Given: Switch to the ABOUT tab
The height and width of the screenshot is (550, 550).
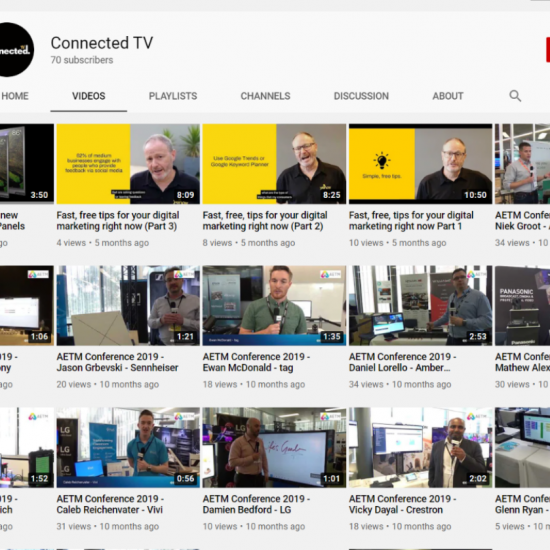Looking at the screenshot, I should 448,96.
